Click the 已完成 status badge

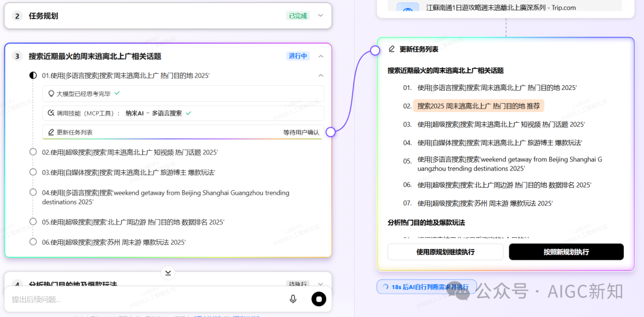[298, 15]
